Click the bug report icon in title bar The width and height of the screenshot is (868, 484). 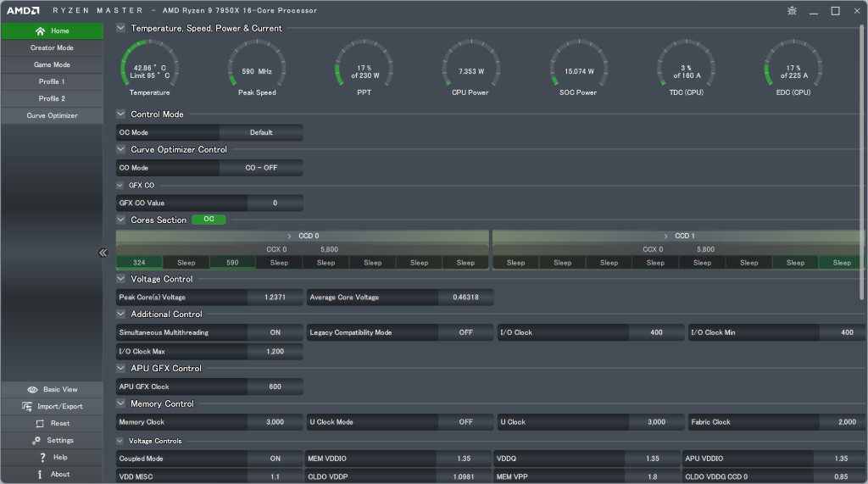click(x=792, y=11)
